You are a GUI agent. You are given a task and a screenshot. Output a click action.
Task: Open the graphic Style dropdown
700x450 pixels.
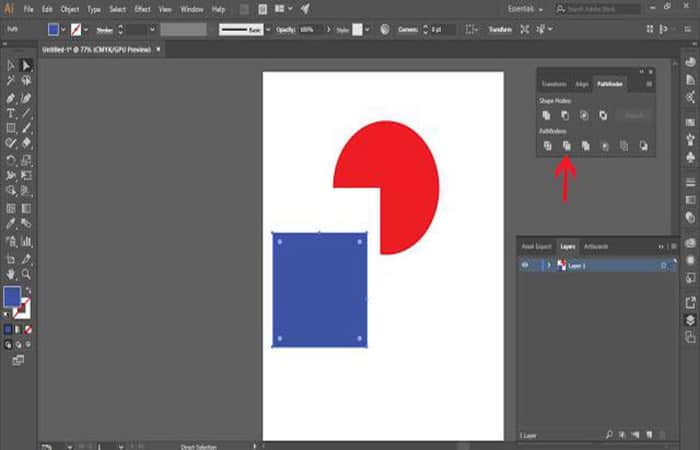click(x=367, y=30)
